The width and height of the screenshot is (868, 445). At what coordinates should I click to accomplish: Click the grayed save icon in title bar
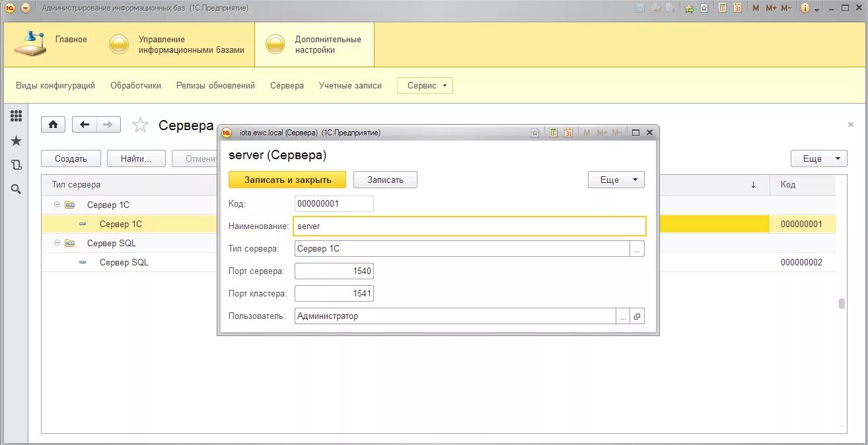point(639,8)
